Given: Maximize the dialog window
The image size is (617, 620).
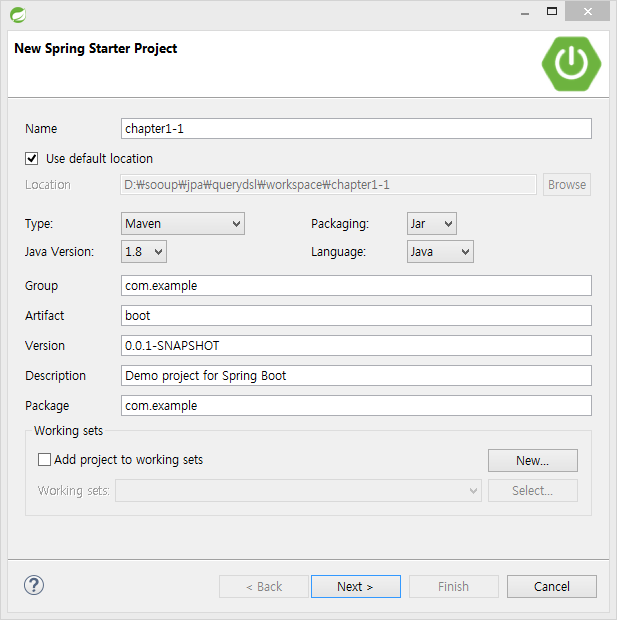Looking at the screenshot, I should (x=552, y=12).
